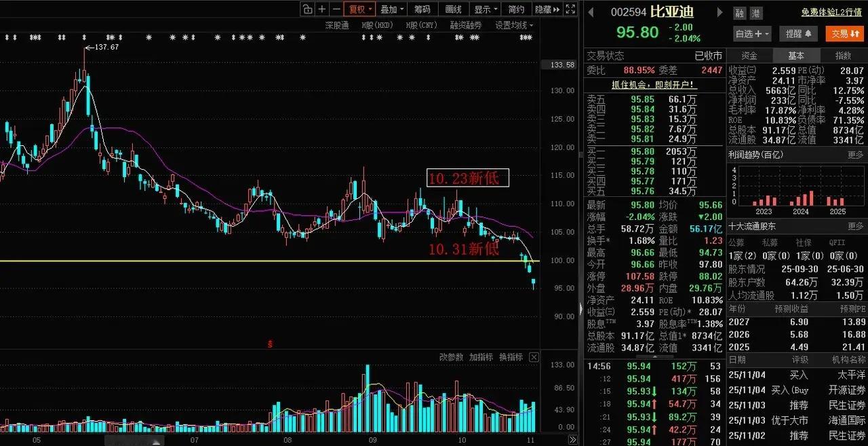Image resolution: width=868 pixels, height=446 pixels.
Task: Open the 叠加 overlay dropdown
Action: [392, 9]
